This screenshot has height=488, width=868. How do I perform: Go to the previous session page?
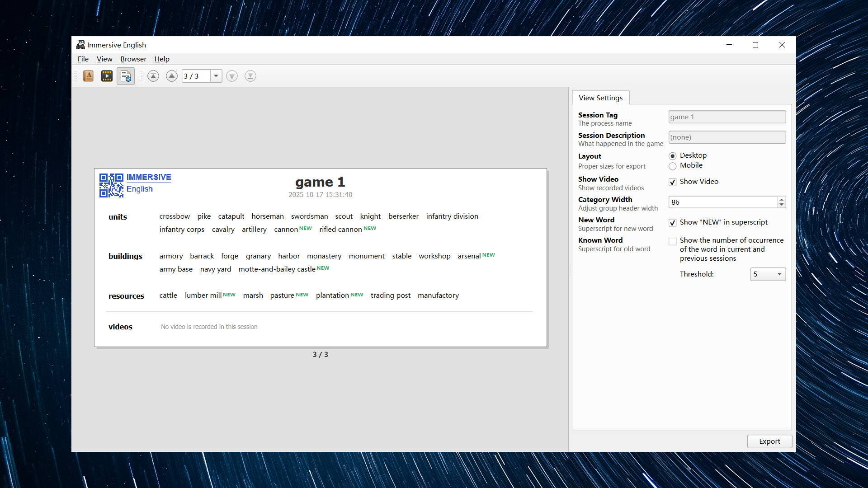[x=172, y=76]
